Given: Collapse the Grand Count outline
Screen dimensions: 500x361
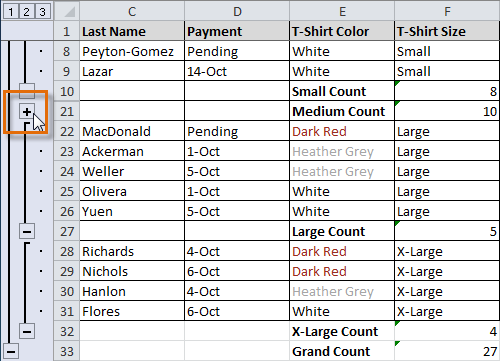Looking at the screenshot, I should tap(11, 351).
